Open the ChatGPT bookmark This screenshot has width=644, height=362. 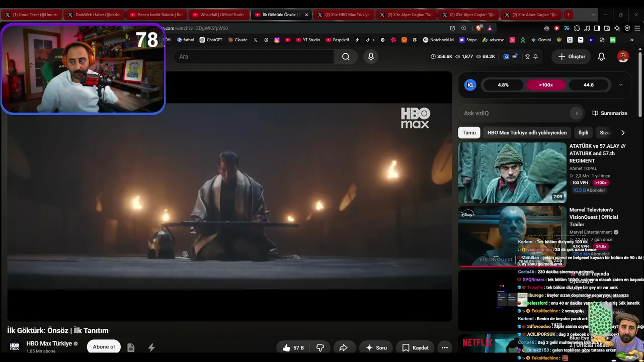click(211, 40)
